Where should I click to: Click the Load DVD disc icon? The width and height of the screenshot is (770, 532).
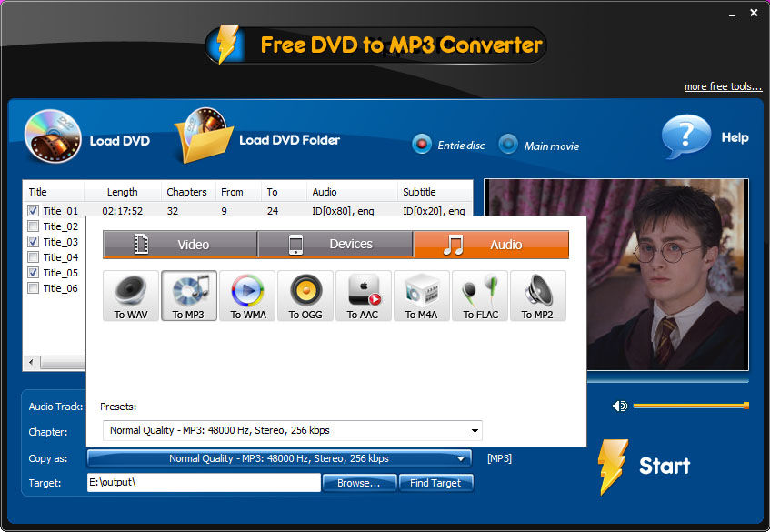coord(53,136)
